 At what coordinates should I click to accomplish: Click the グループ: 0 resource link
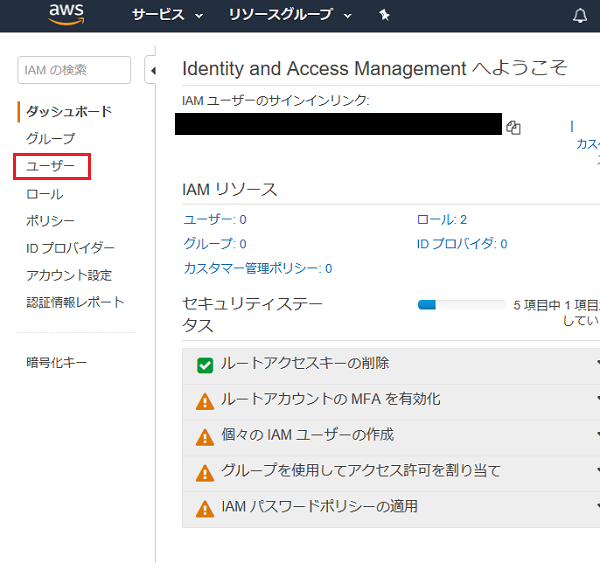tap(215, 244)
